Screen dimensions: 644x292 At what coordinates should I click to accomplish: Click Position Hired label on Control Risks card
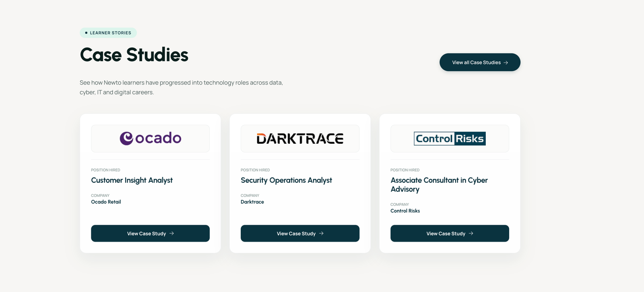pyautogui.click(x=405, y=170)
